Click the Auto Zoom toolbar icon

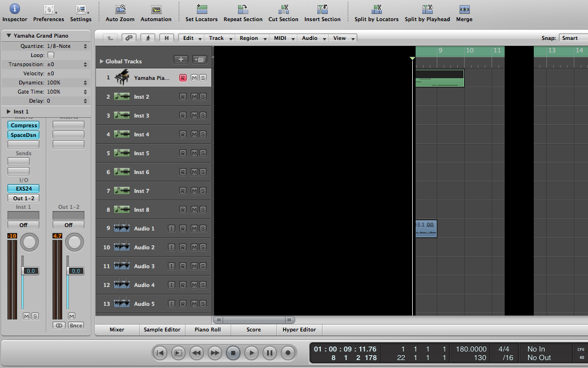pos(120,9)
